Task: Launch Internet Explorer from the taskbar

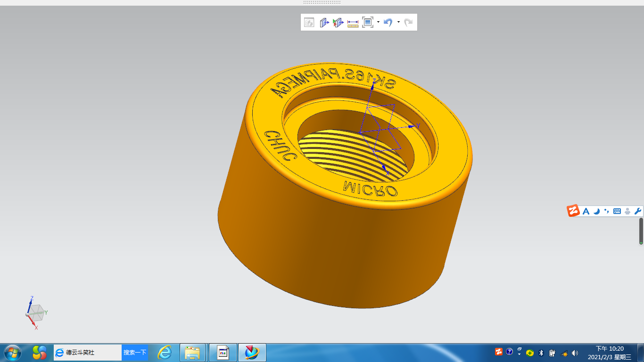Action: [165, 353]
